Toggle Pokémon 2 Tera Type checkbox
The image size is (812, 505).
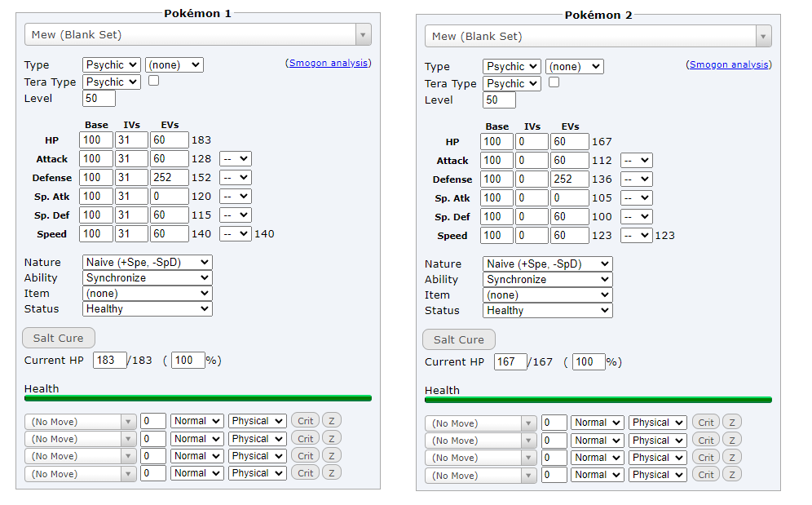pyautogui.click(x=554, y=82)
